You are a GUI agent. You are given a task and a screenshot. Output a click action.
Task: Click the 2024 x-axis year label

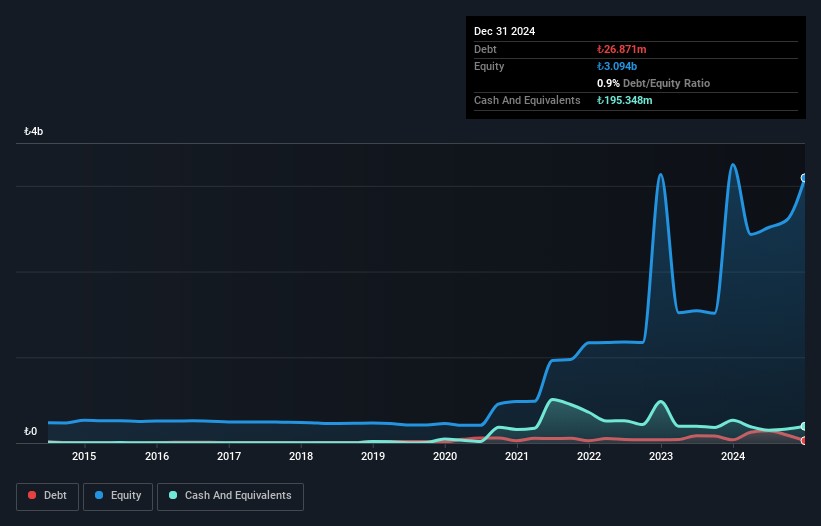[x=733, y=457]
